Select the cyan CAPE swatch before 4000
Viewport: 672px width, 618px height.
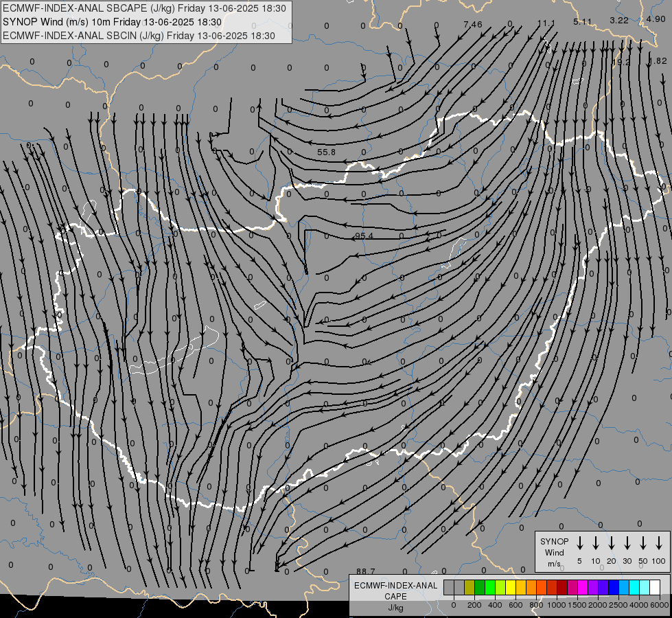click(x=635, y=587)
